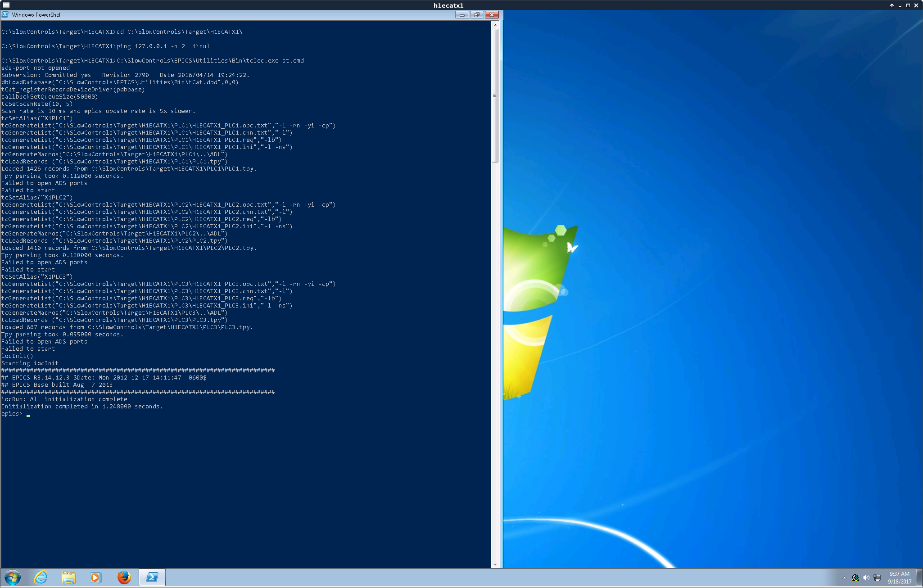This screenshot has width=923, height=588.
Task: Click the tcSetAlias("X1PLC2") line
Action: coord(37,198)
